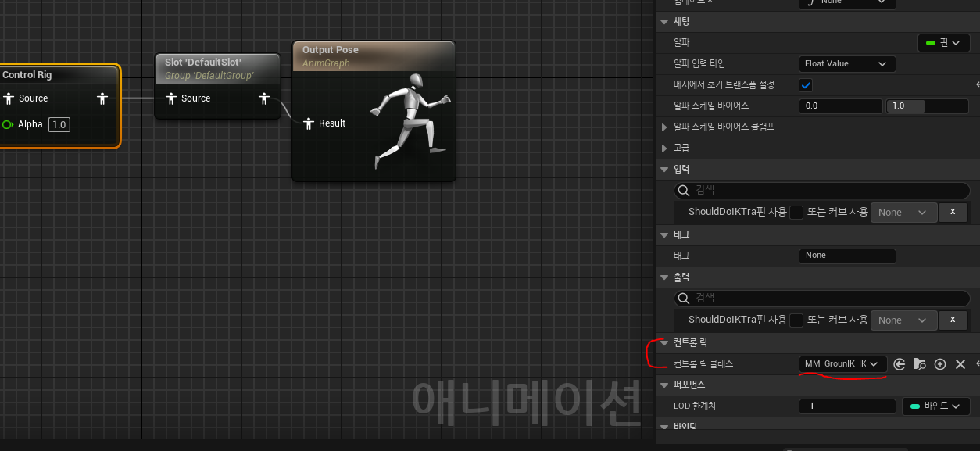Collapse the 컨트롤 릭 section
Image resolution: width=980 pixels, height=451 pixels.
point(664,342)
